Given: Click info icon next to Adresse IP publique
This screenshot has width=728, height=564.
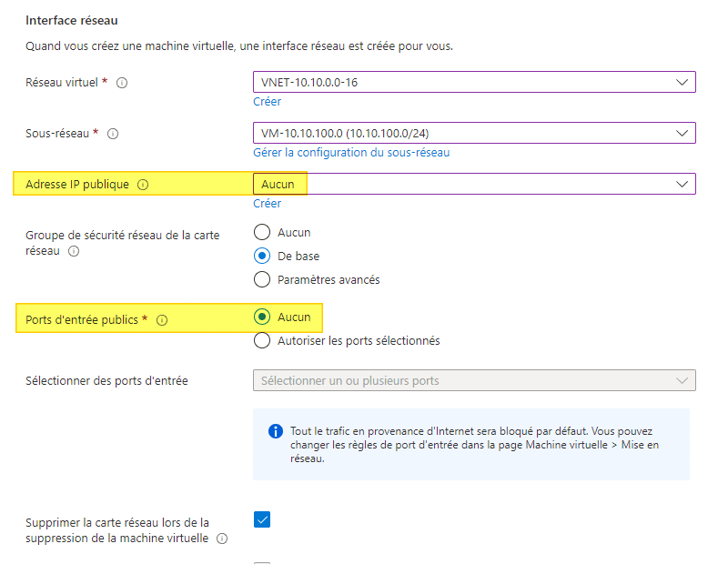Looking at the screenshot, I should (143, 185).
